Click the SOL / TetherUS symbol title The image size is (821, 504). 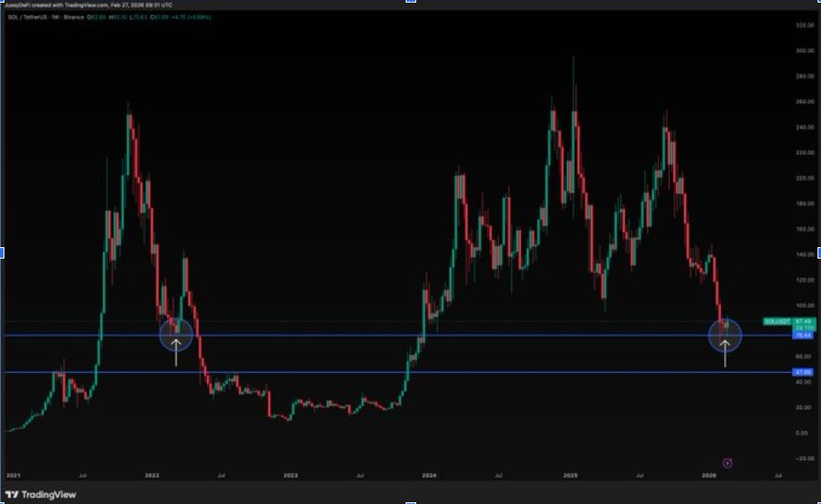tap(46, 18)
